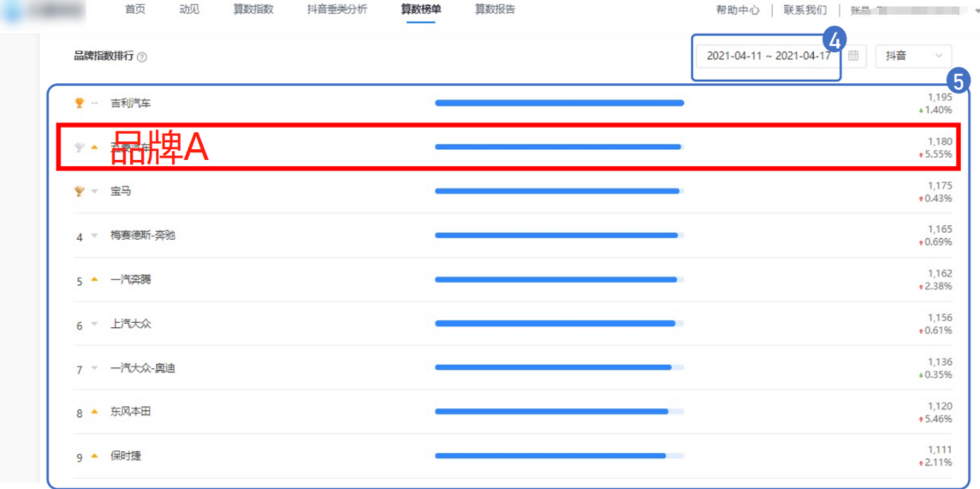Click the brand name 宝马
This screenshot has width=980, height=489.
(x=122, y=191)
